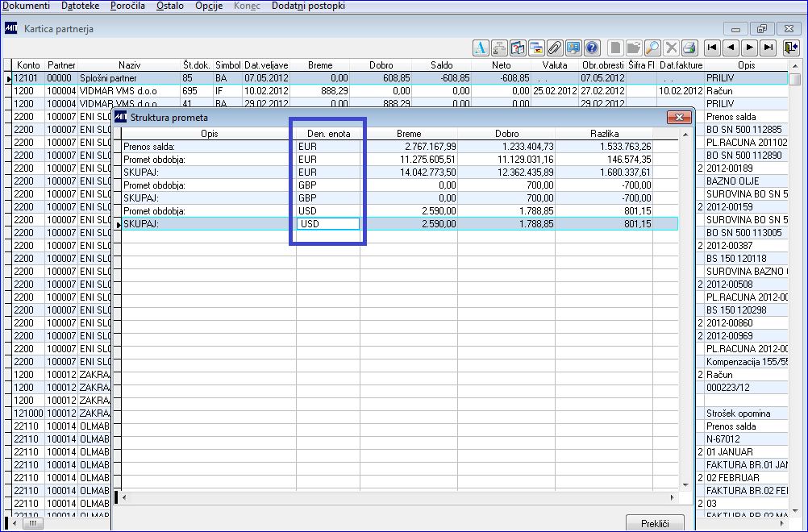Click the USD currency input field
The image size is (808, 532).
click(x=328, y=223)
